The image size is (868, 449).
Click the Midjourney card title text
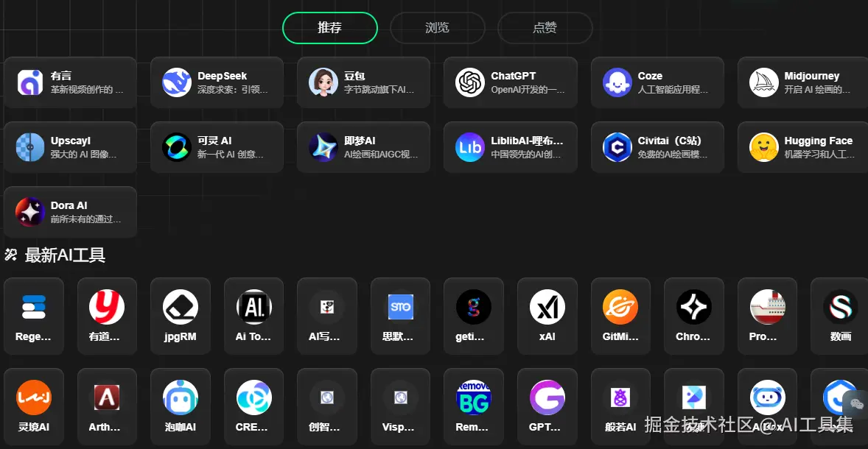pos(811,76)
